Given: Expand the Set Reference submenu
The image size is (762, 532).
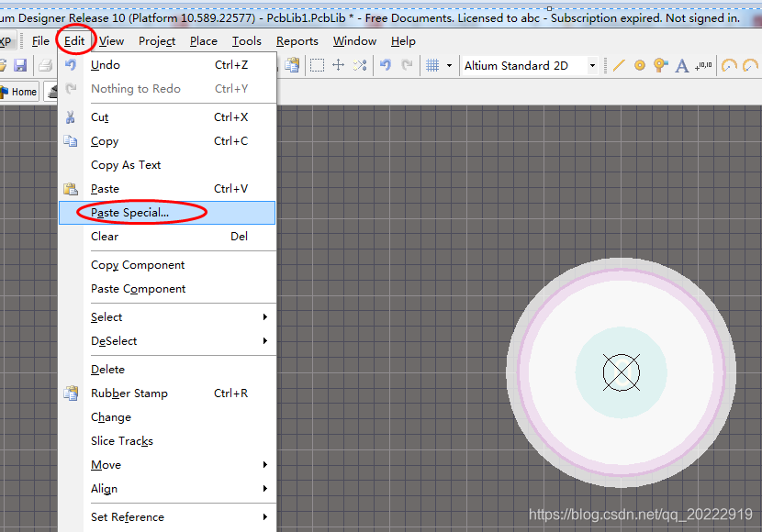Looking at the screenshot, I should pos(168,517).
